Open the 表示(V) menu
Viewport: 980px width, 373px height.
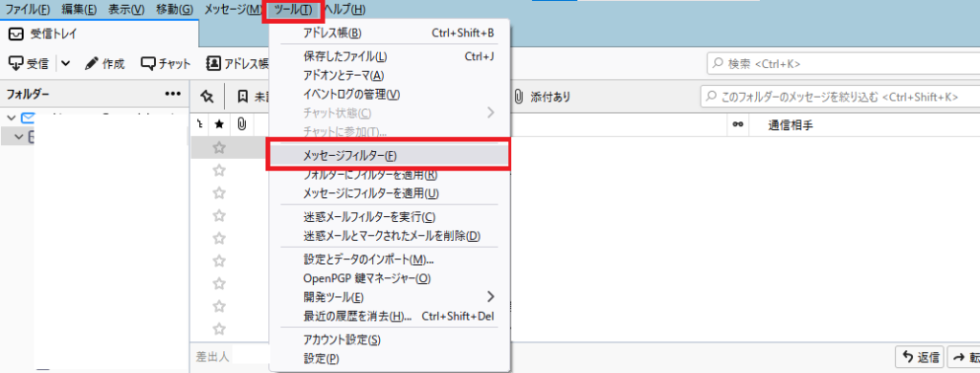pos(125,10)
